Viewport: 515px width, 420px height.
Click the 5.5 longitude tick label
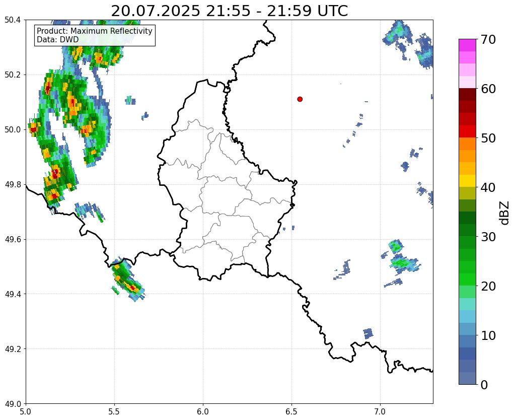tap(114, 411)
